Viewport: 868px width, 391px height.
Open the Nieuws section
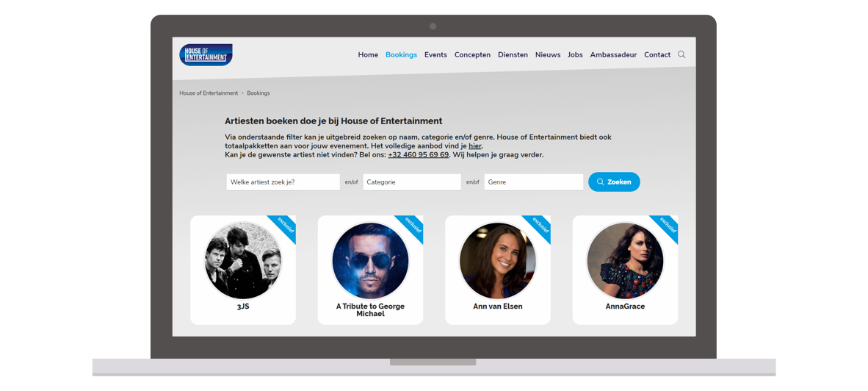[x=548, y=55]
